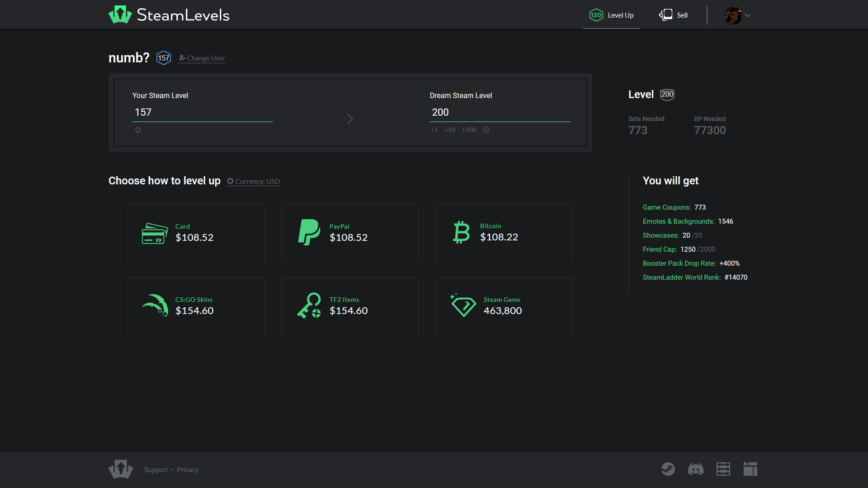The image size is (868, 488).
Task: Pick the CS:GO Skins payment option
Action: (196, 307)
